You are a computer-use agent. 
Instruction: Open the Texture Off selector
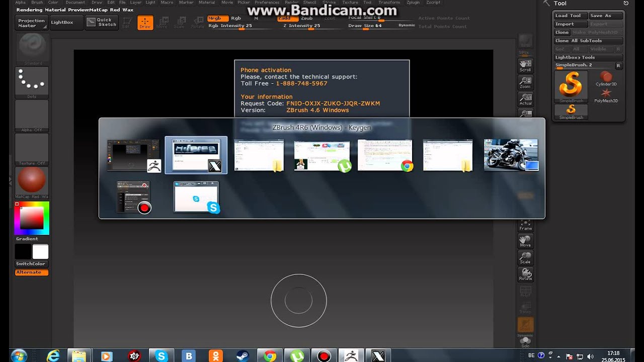tap(32, 149)
